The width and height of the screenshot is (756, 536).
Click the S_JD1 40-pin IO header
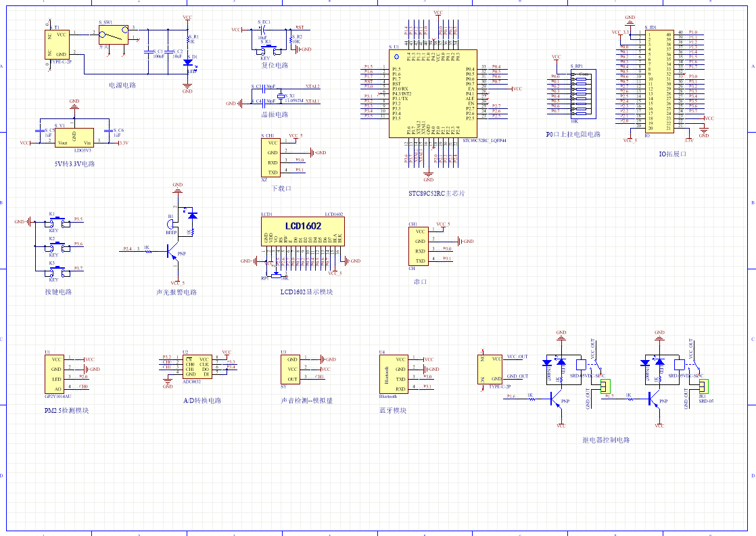click(x=659, y=81)
